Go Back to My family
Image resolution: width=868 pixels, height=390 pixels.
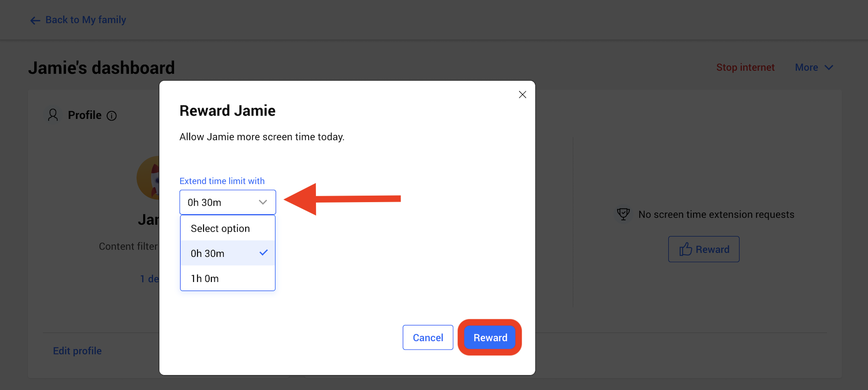click(85, 20)
